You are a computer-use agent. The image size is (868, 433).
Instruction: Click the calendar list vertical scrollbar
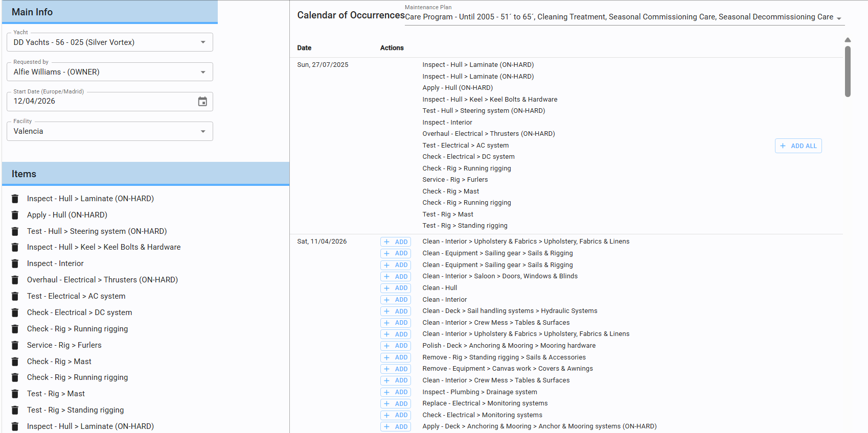pyautogui.click(x=848, y=71)
